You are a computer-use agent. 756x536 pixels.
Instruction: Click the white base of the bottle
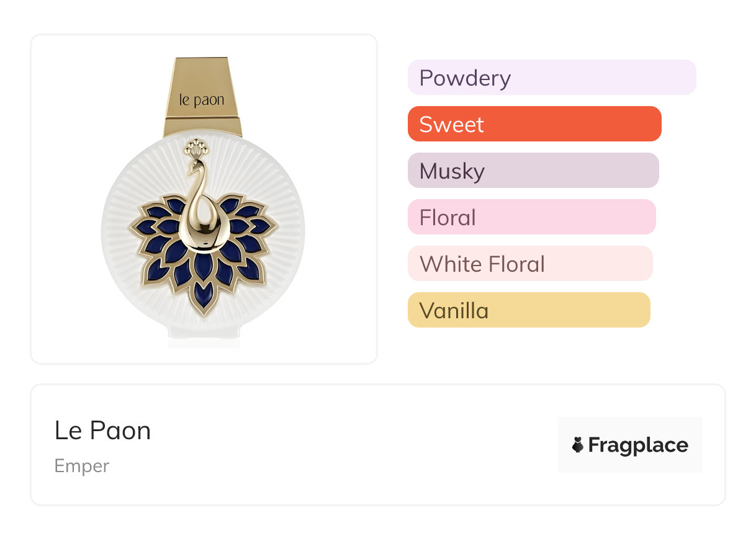[x=203, y=337]
